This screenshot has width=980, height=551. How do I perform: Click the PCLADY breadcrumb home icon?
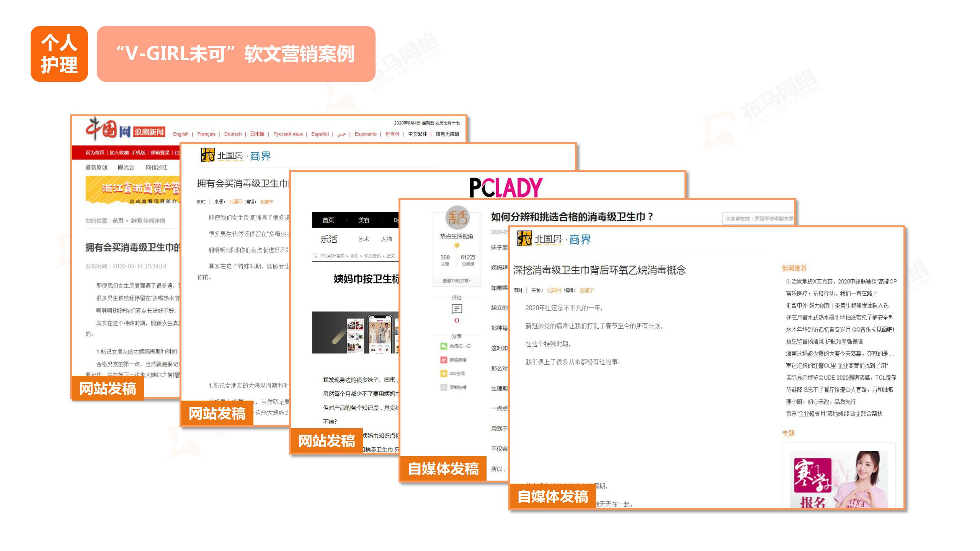pyautogui.click(x=315, y=256)
